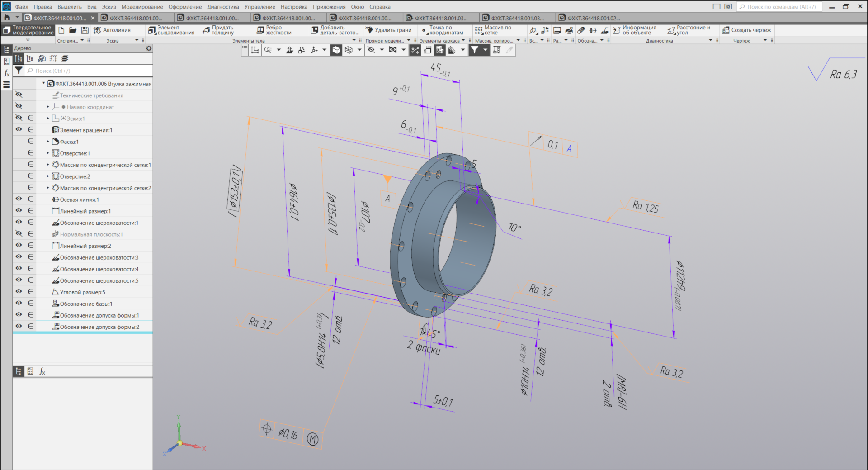Click Удалить грани tool

tap(388, 30)
